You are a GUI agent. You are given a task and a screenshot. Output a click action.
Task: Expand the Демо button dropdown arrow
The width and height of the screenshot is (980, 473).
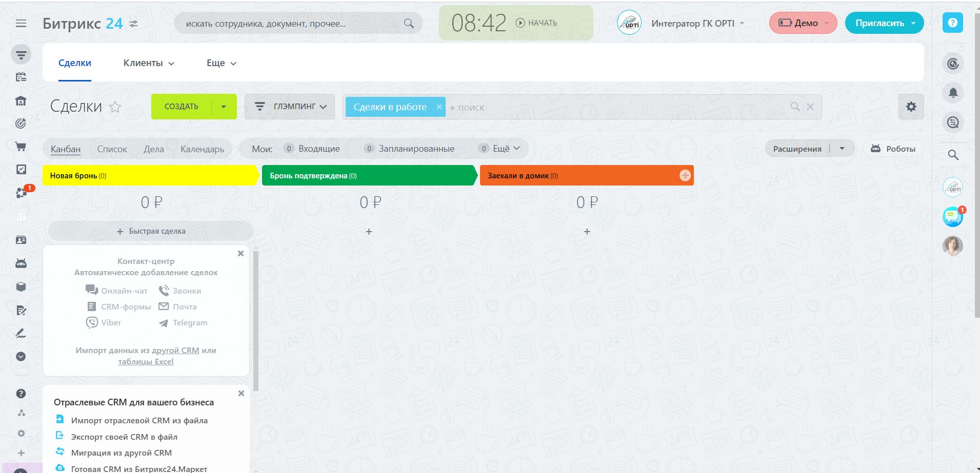click(x=827, y=24)
